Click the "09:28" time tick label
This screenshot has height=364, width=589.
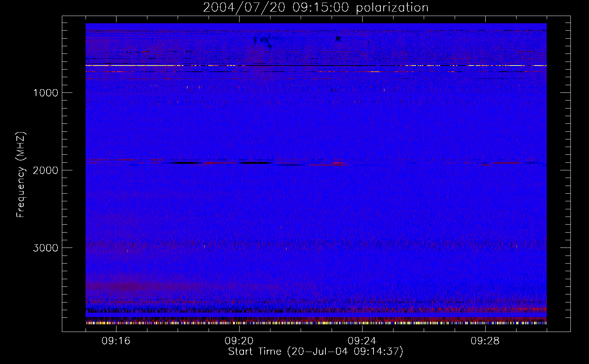485,341
